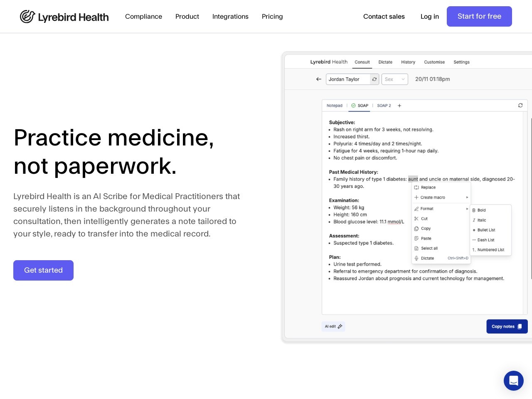Click the Lyrebird Health logo
The image size is (532, 399).
(x=64, y=17)
